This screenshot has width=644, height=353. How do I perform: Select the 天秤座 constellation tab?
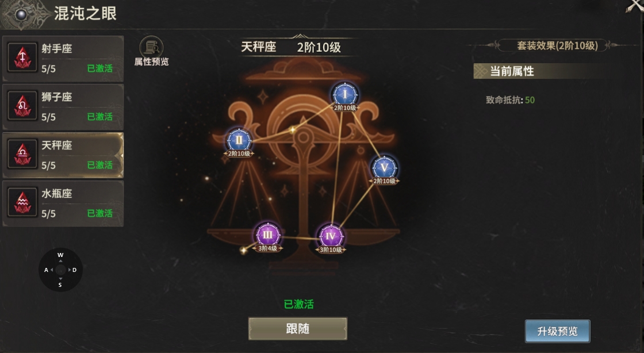pyautogui.click(x=63, y=155)
